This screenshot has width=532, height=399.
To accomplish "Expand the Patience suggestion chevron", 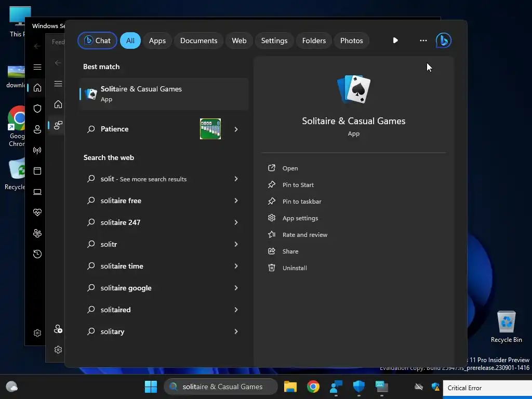I will click(x=236, y=129).
